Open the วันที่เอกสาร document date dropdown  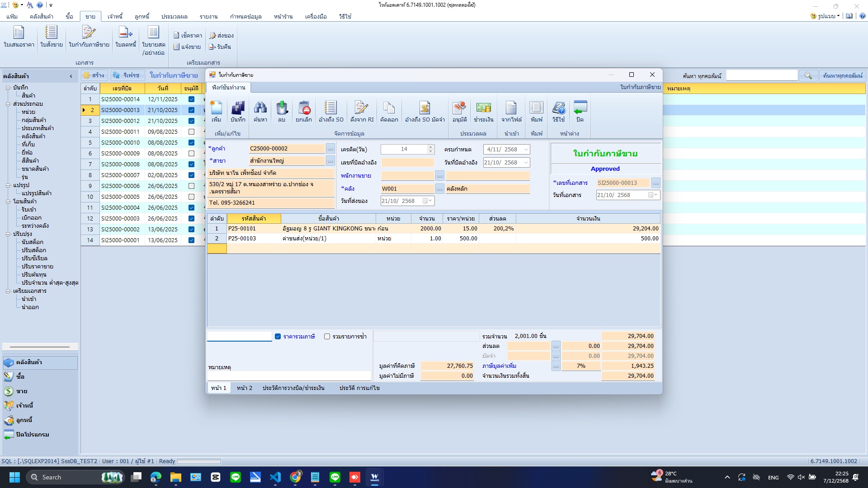(x=656, y=195)
